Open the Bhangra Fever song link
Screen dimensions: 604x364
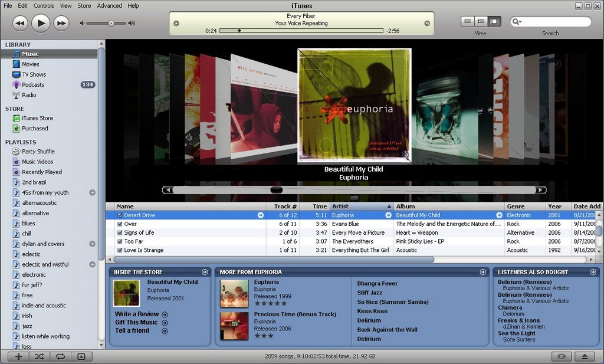coord(377,284)
